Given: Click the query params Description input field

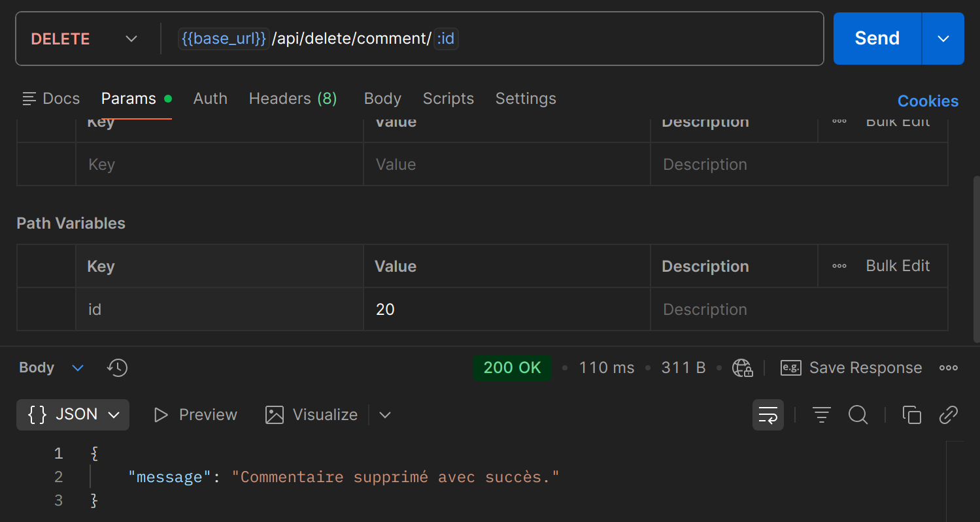Looking at the screenshot, I should click(x=799, y=165).
